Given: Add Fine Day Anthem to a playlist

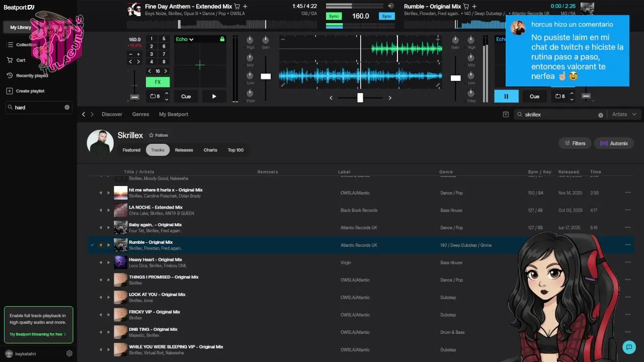Looking at the screenshot, I should 245,7.
